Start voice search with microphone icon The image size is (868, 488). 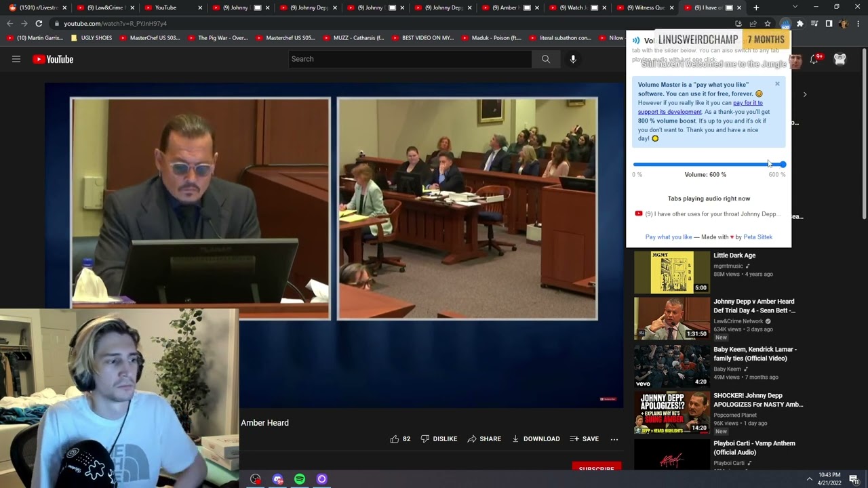click(573, 59)
